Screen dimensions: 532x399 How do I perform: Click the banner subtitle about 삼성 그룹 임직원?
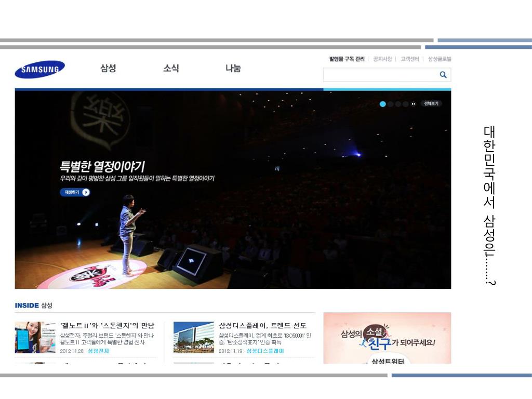137,178
